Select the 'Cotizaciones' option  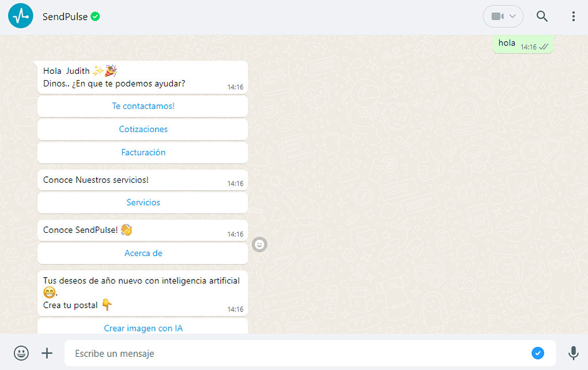[x=142, y=129]
